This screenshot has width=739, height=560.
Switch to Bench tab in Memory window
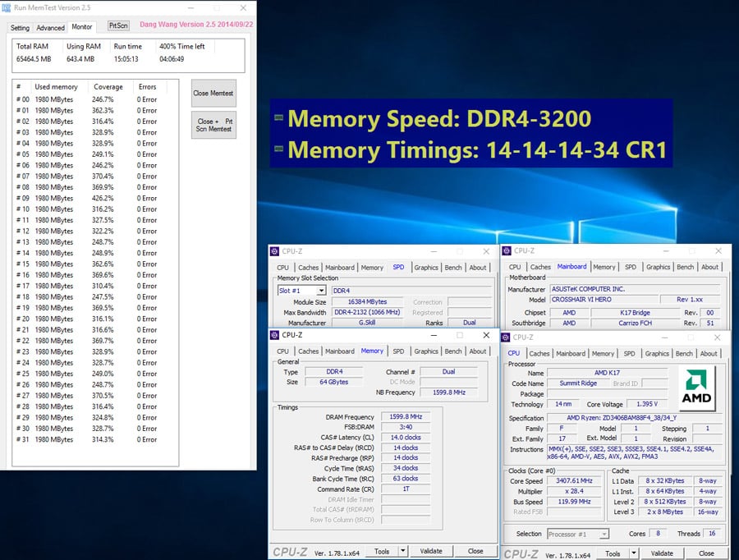pyautogui.click(x=453, y=351)
